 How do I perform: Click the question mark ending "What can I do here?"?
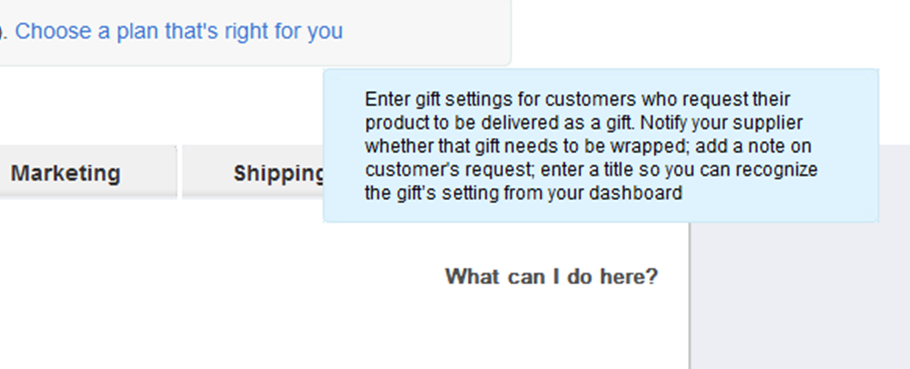(652, 276)
